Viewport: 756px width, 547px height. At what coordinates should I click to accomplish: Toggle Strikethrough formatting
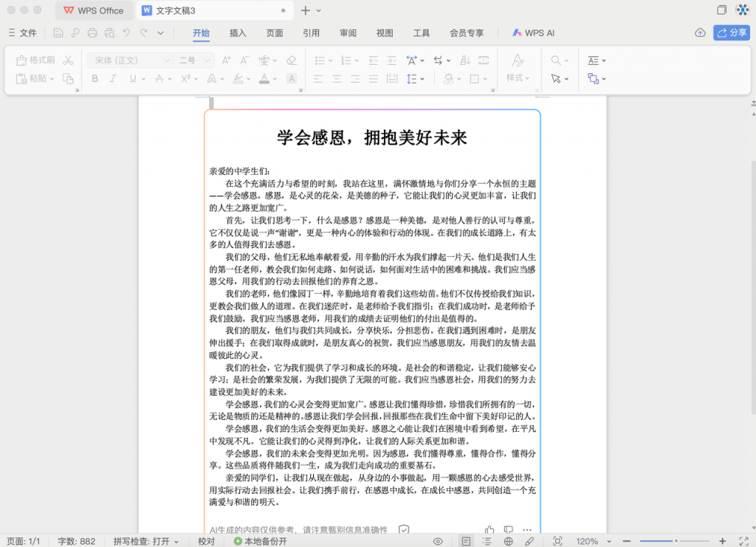(x=159, y=78)
